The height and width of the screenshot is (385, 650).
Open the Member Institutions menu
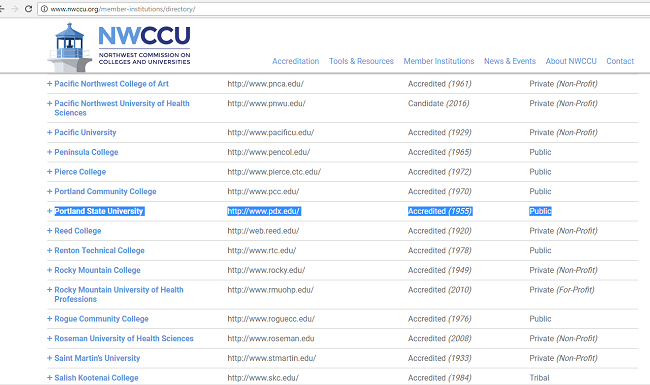click(439, 61)
